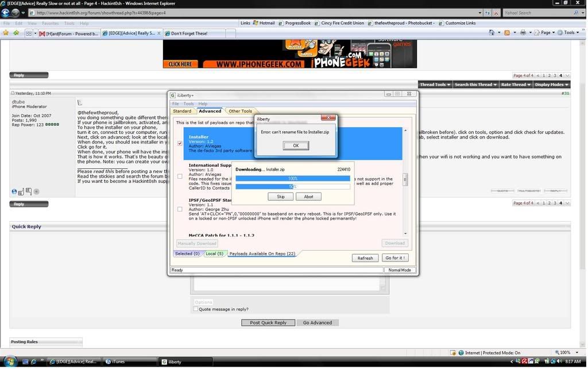Click the Refresh button in iLiberty+
Image resolution: width=588 pixels, height=369 pixels.
coord(365,258)
